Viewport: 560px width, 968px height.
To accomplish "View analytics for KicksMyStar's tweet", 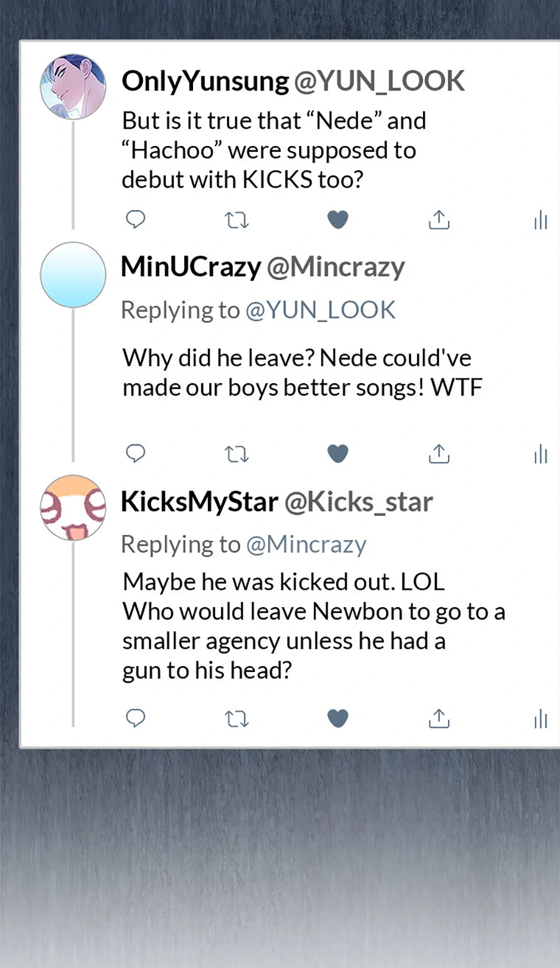I will (540, 718).
